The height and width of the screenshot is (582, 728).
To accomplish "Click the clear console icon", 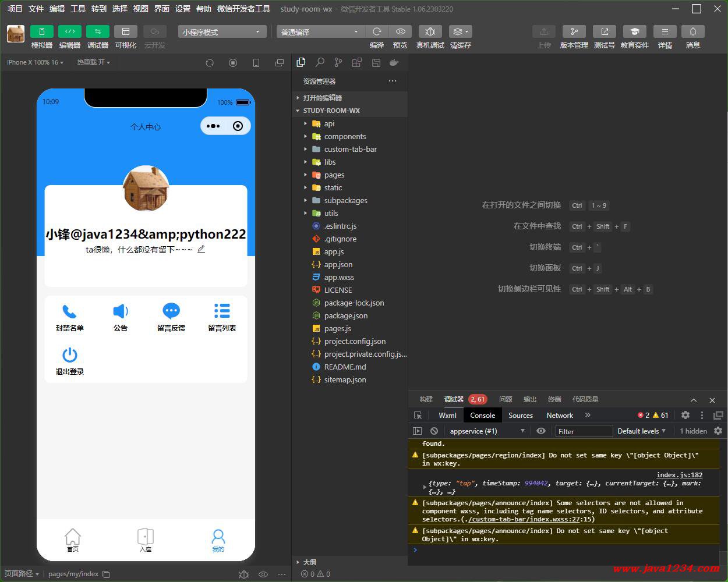I will pyautogui.click(x=434, y=431).
